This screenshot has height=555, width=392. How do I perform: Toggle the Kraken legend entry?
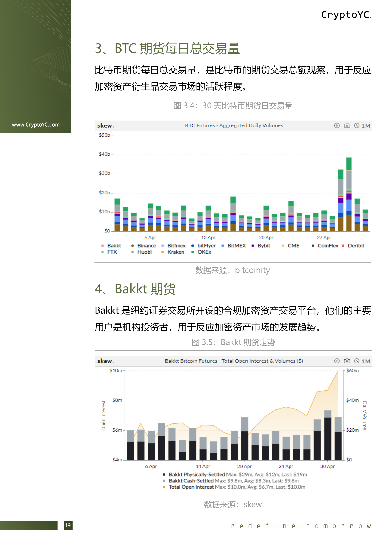(x=173, y=252)
